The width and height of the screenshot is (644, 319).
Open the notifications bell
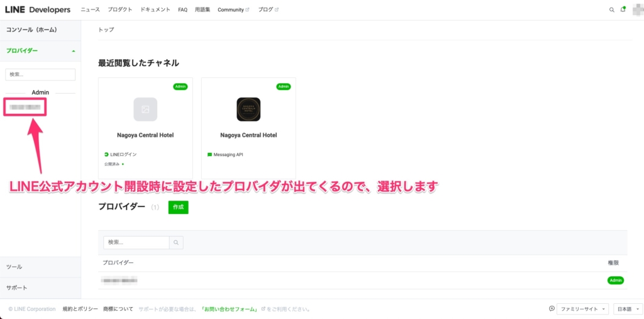click(x=623, y=10)
